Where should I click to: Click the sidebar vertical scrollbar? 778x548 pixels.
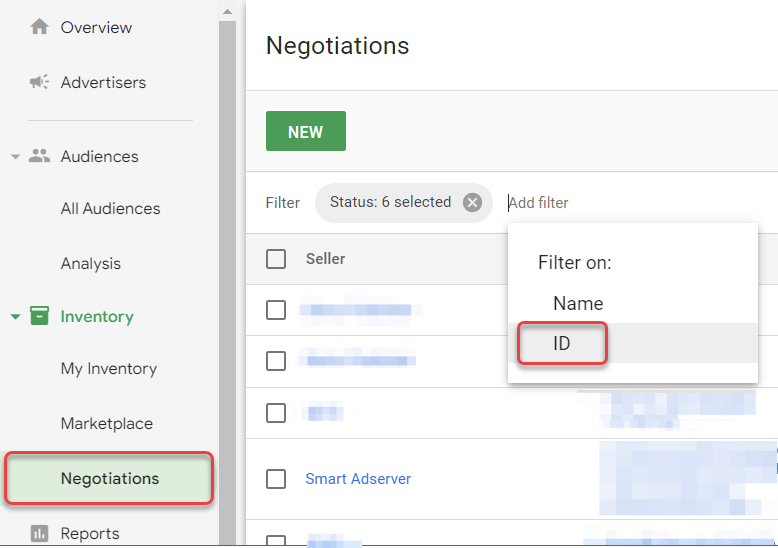[x=227, y=270]
